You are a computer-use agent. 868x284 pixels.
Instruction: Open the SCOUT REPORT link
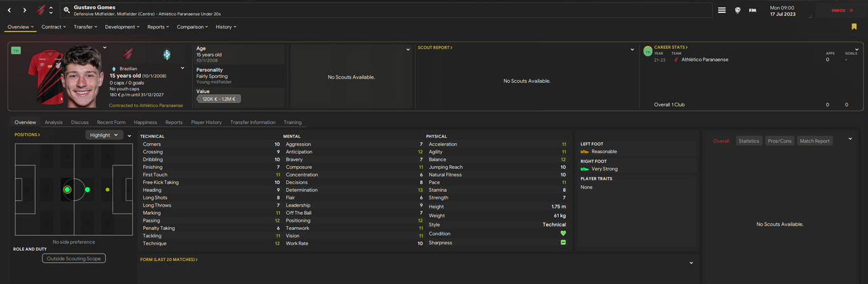coord(435,48)
